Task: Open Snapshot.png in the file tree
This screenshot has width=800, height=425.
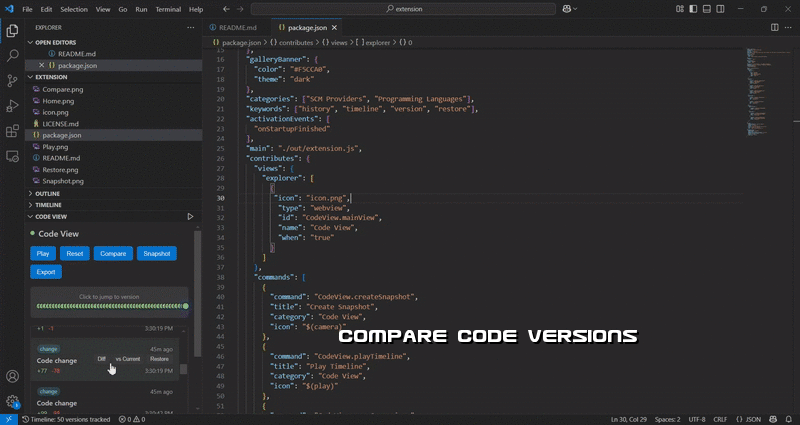Action: click(63, 181)
